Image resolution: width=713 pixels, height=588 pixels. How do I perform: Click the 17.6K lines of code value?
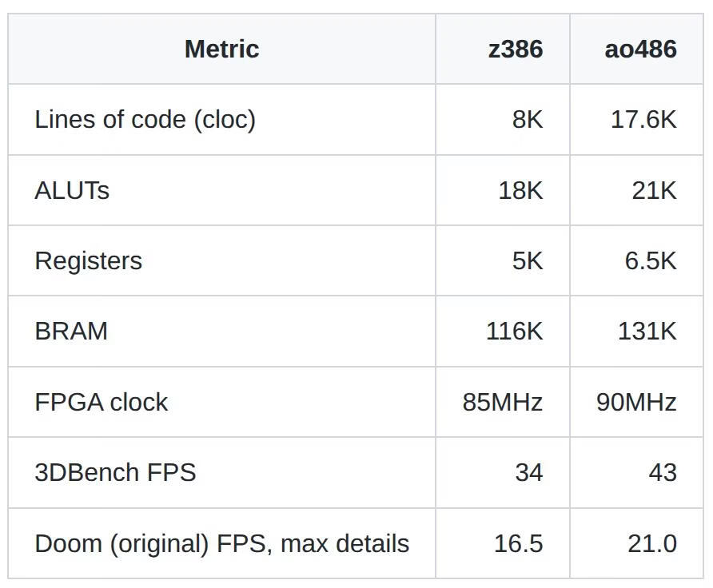click(643, 120)
